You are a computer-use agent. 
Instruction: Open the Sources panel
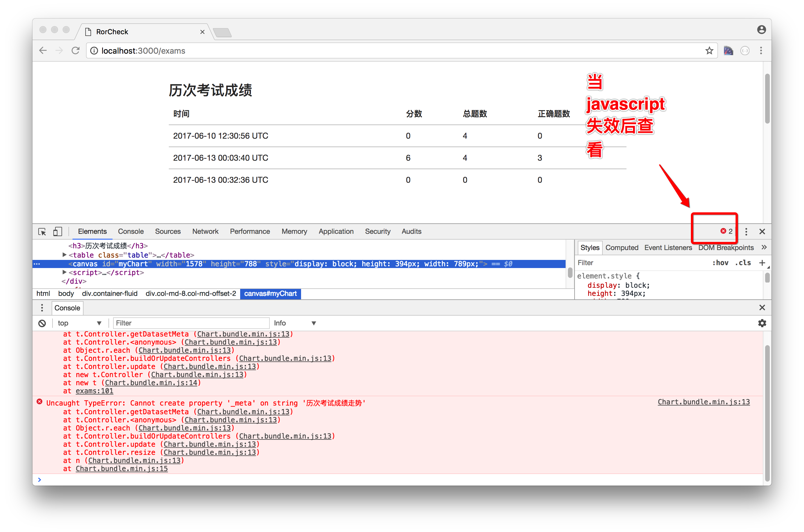[x=168, y=231]
